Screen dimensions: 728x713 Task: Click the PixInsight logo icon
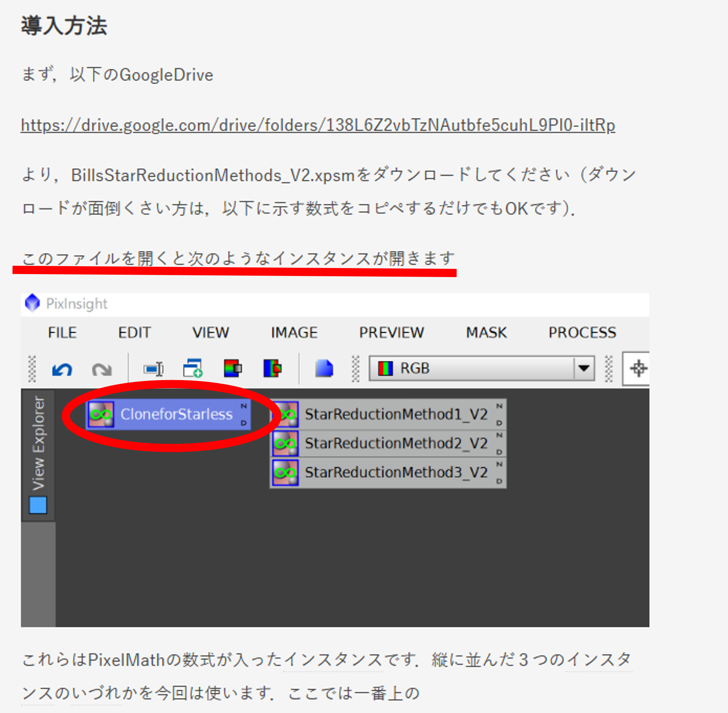(x=32, y=303)
